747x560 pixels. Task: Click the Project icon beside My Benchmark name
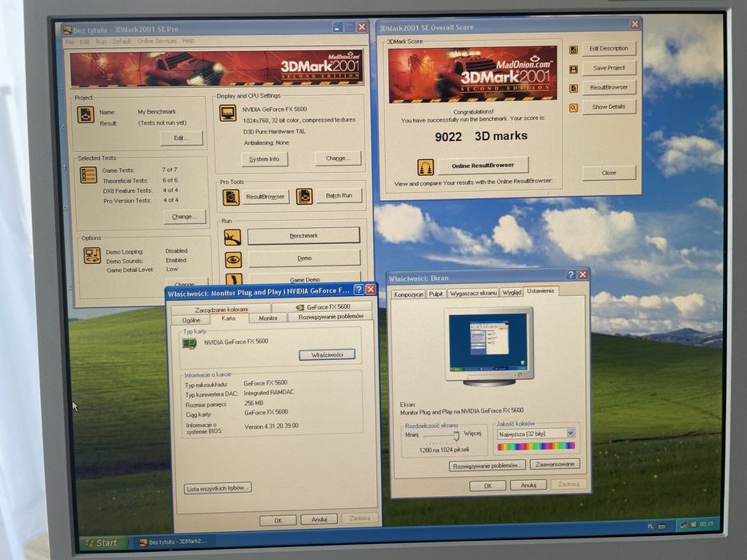86,114
